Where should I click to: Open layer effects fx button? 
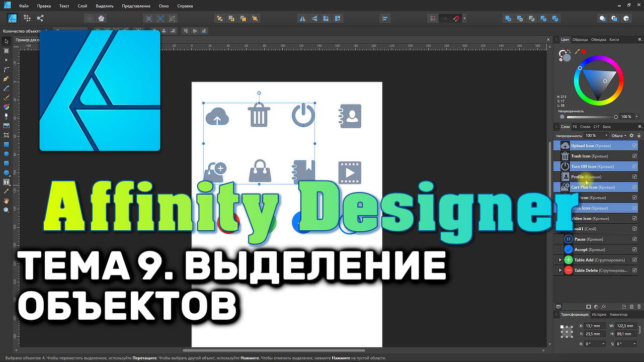pyautogui.click(x=604, y=306)
